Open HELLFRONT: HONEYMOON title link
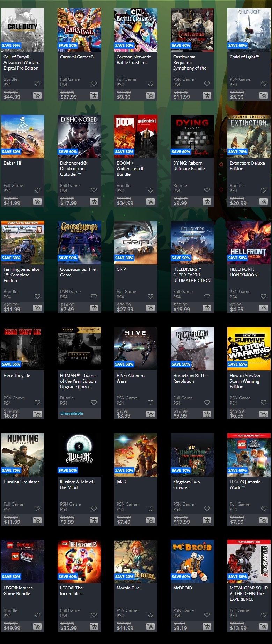This screenshot has width=272, height=644. coord(243,272)
